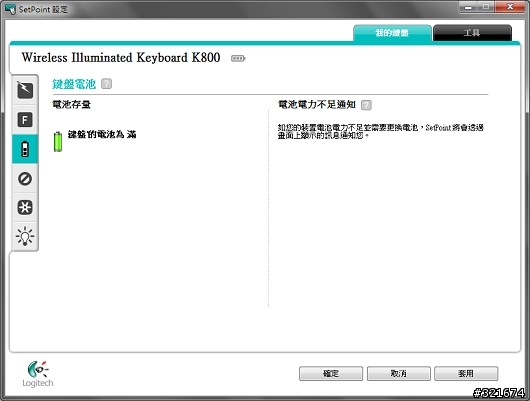The width and height of the screenshot is (530, 401).
Task: Click the low battery notification description paragraph
Action: (x=381, y=131)
